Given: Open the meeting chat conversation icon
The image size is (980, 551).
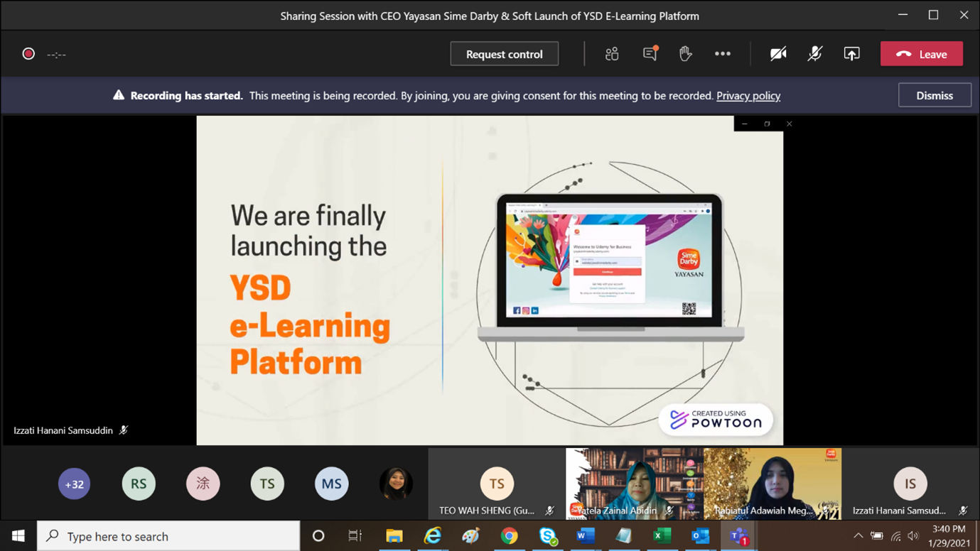Looking at the screenshot, I should click(650, 54).
